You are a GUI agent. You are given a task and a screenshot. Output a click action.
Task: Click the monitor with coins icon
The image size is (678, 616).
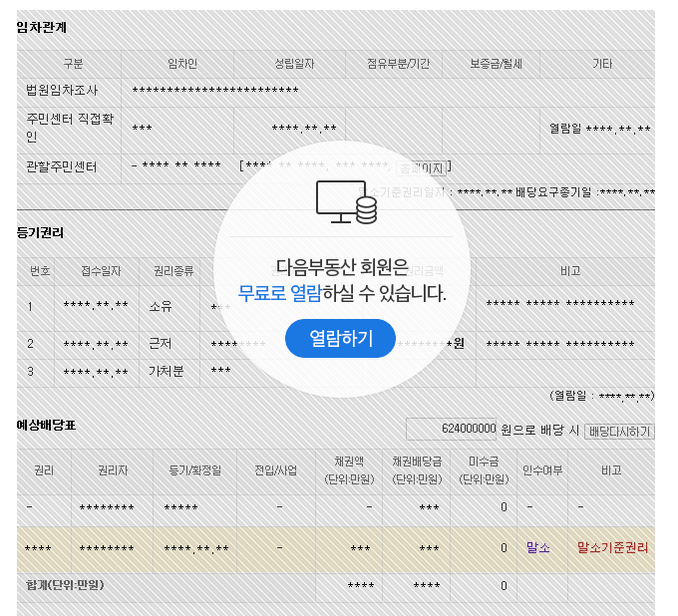click(x=346, y=202)
